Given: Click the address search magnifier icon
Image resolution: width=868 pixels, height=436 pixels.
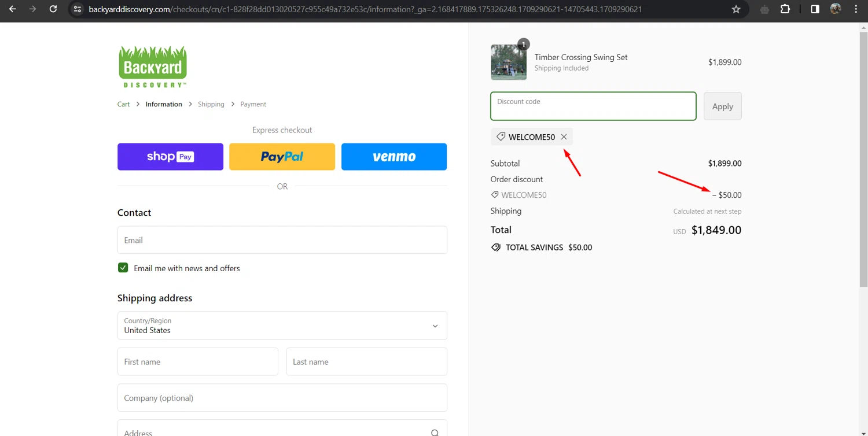Looking at the screenshot, I should (435, 433).
